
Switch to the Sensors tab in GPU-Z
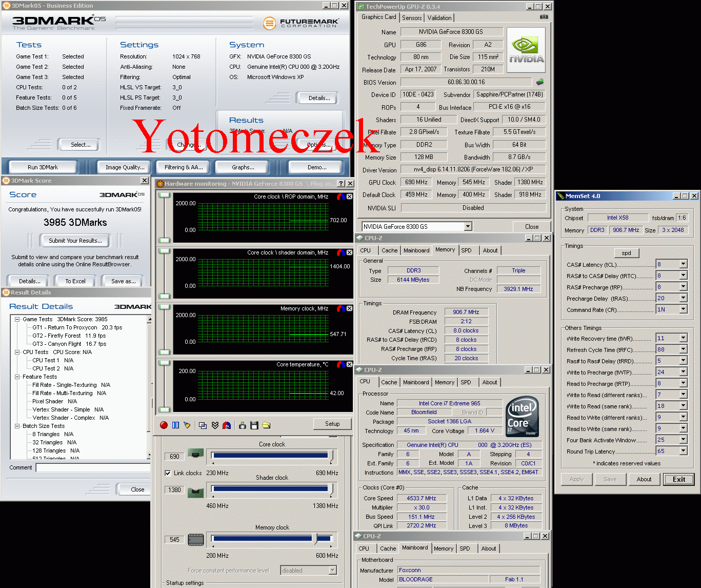[x=412, y=18]
